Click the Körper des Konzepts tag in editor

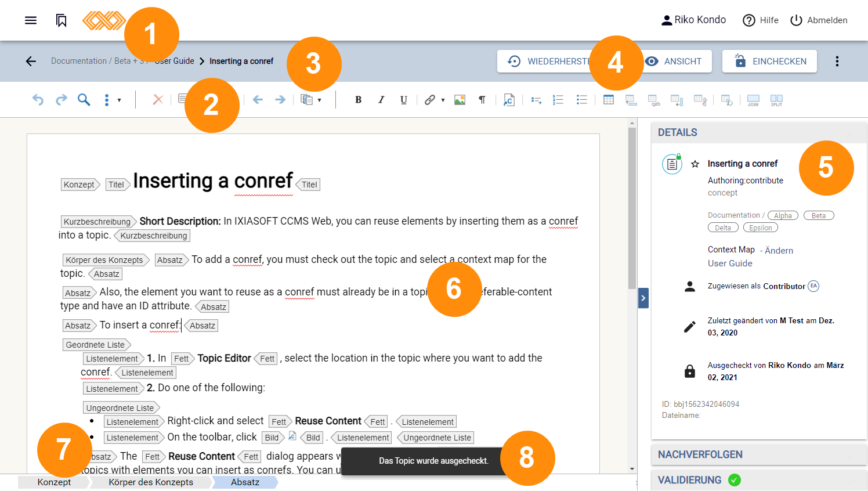click(x=106, y=260)
